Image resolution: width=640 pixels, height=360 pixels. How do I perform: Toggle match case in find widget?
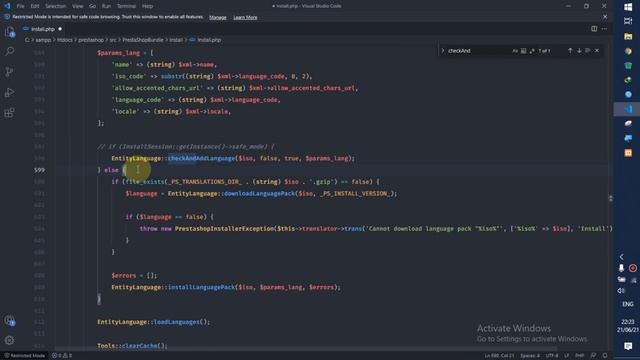point(515,51)
